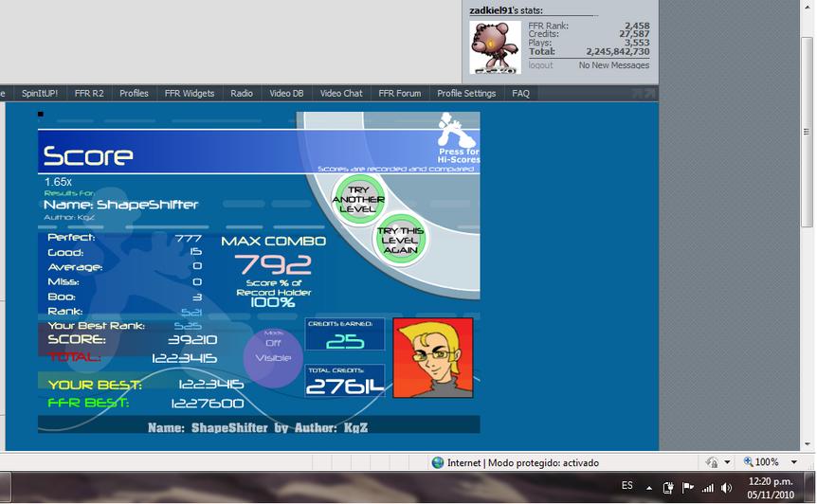Click the Action Center flag icon

pyautogui.click(x=688, y=488)
